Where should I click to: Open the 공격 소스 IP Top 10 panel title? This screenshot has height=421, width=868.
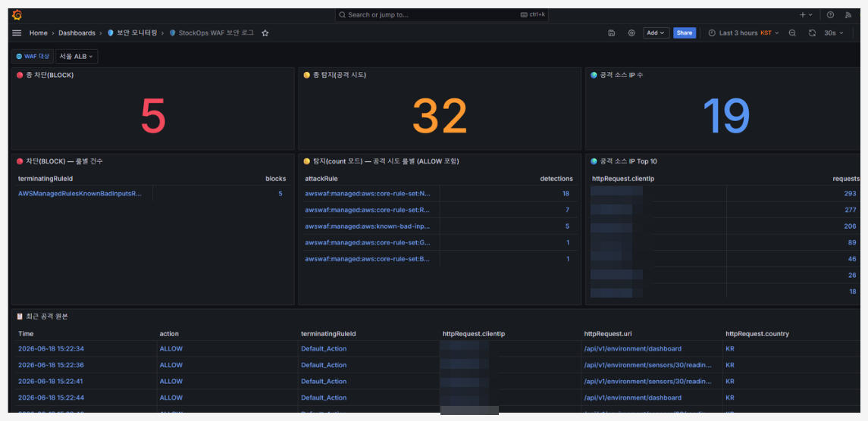(628, 161)
